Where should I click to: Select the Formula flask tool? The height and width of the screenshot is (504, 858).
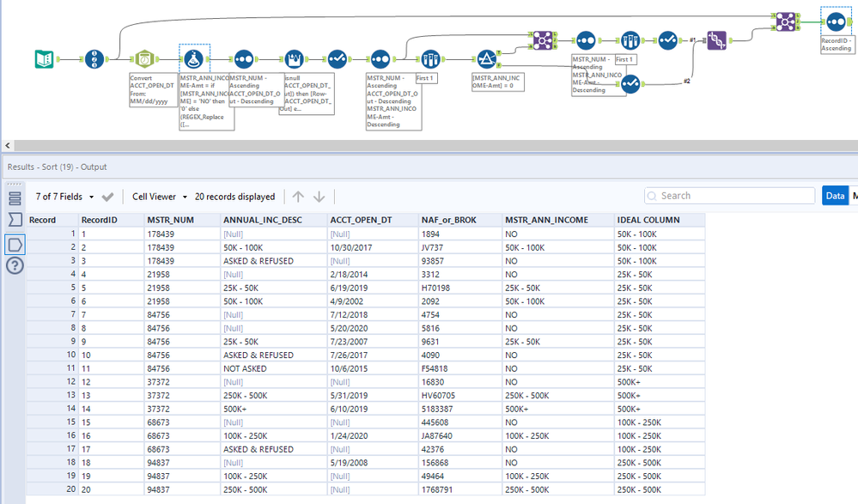194,58
